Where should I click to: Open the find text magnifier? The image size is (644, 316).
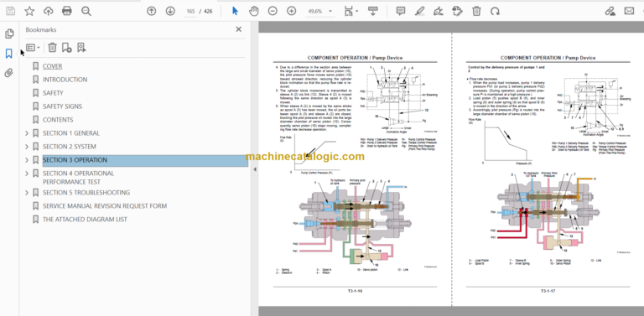pyautogui.click(x=86, y=11)
